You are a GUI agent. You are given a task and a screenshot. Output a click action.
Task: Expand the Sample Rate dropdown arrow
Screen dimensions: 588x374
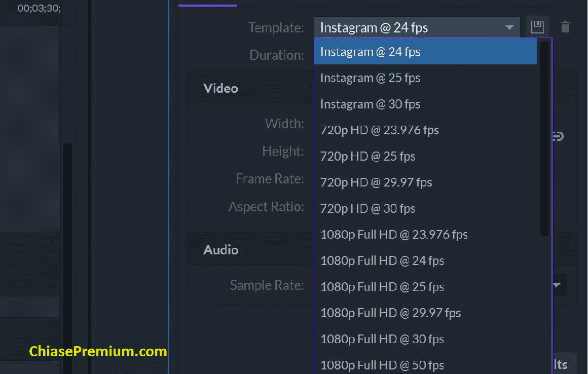pos(557,285)
